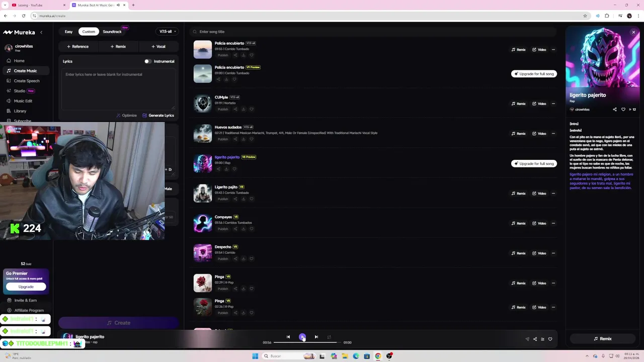Toggle repeat in the player bar
The width and height of the screenshot is (644, 362).
click(329, 337)
